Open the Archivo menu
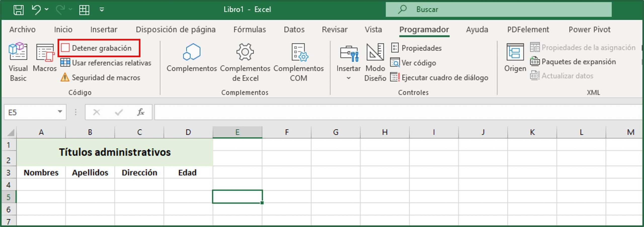The image size is (644, 227). [x=22, y=29]
